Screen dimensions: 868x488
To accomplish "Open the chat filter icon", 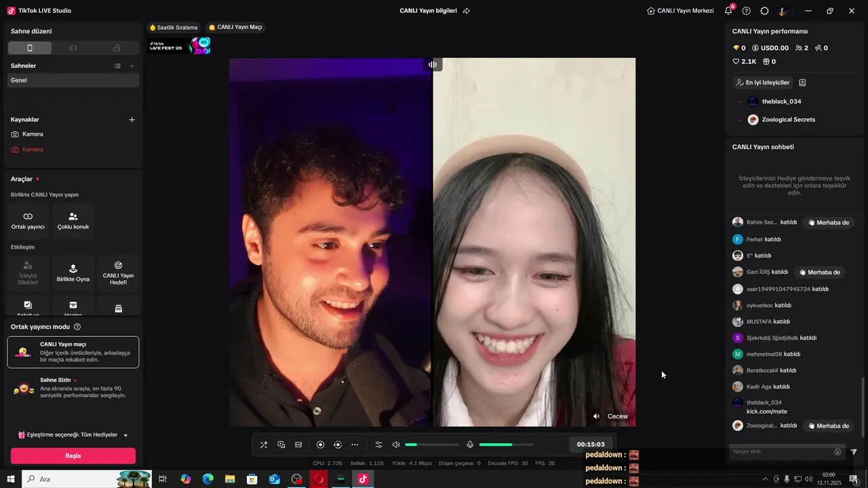I will point(854,451).
